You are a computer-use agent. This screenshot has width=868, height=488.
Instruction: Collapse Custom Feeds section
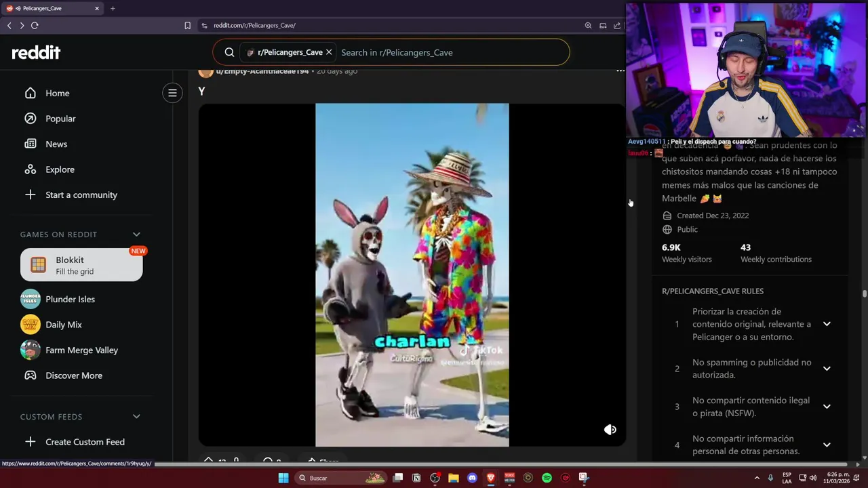tap(136, 417)
